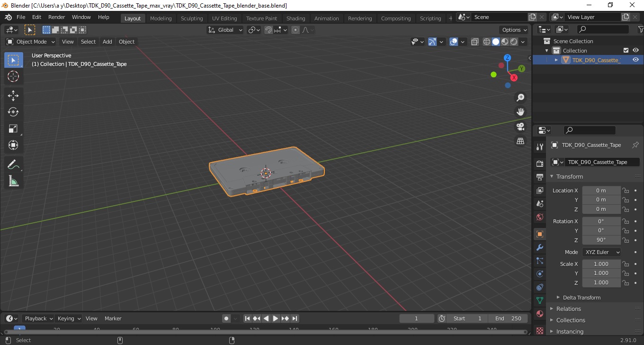644x345 pixels.
Task: Switch to Modeling workspace tab
Action: (161, 18)
